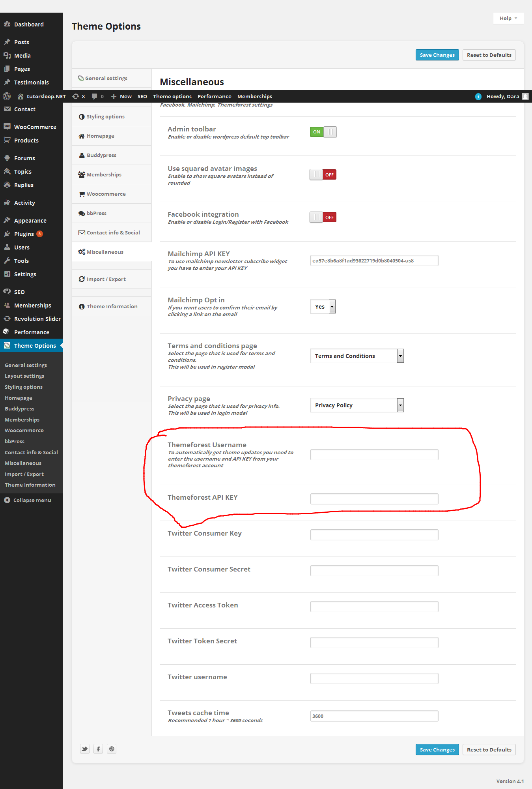This screenshot has width=532, height=789.
Task: Click the WordPress logo in admin bar
Action: 7,96
